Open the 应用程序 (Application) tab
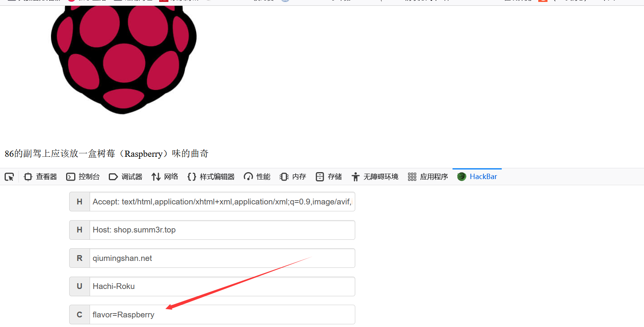 click(x=428, y=177)
